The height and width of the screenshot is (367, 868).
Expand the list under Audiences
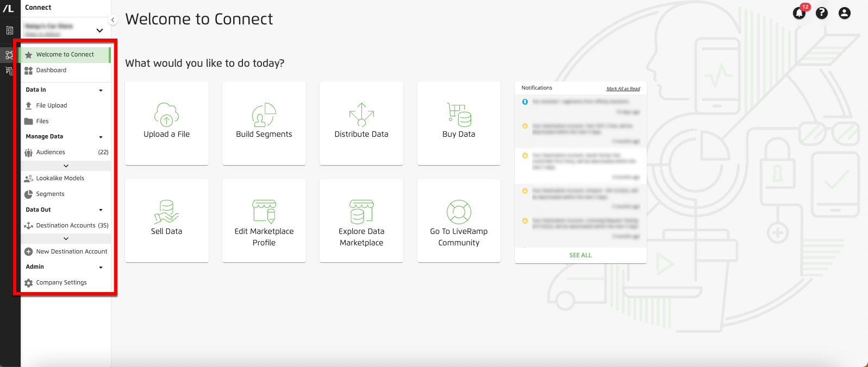point(66,166)
